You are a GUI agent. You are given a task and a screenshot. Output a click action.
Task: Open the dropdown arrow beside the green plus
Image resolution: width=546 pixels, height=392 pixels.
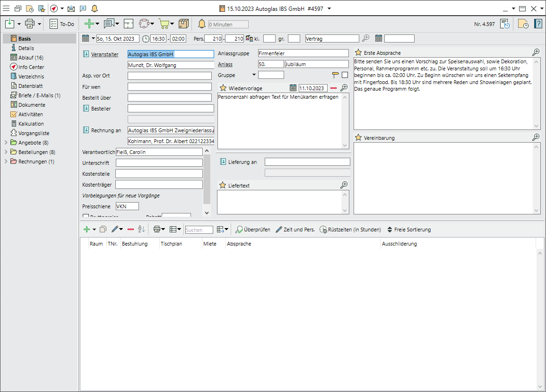[x=97, y=24]
